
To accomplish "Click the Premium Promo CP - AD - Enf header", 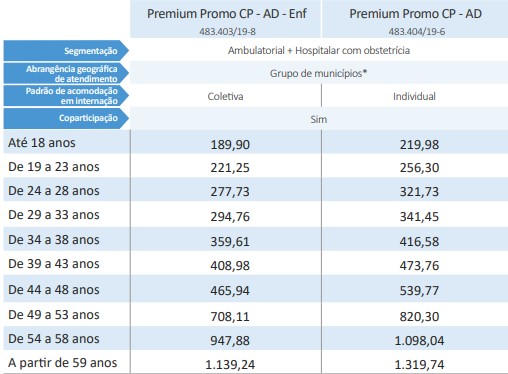I will (x=227, y=14).
